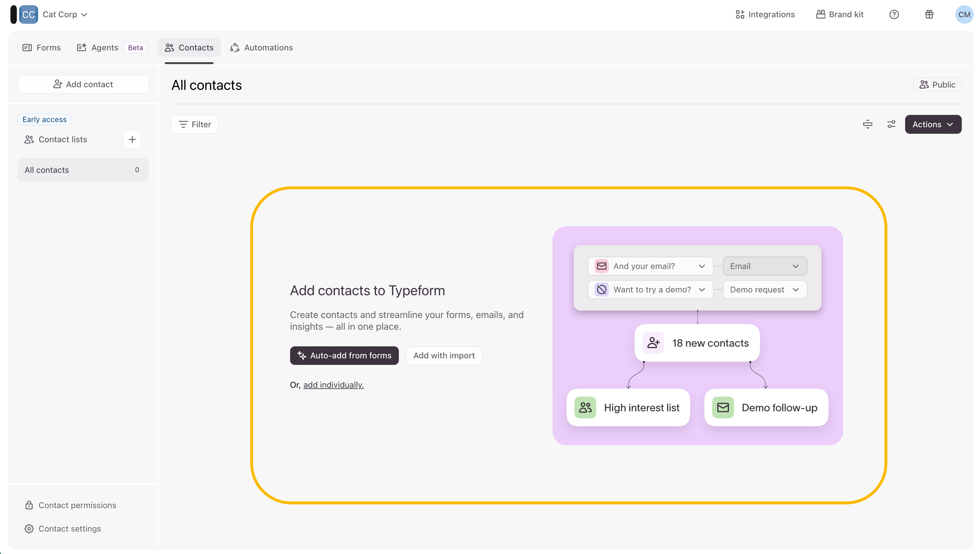Open the column settings sliders icon
Viewport: 980px width, 554px height.
click(891, 124)
